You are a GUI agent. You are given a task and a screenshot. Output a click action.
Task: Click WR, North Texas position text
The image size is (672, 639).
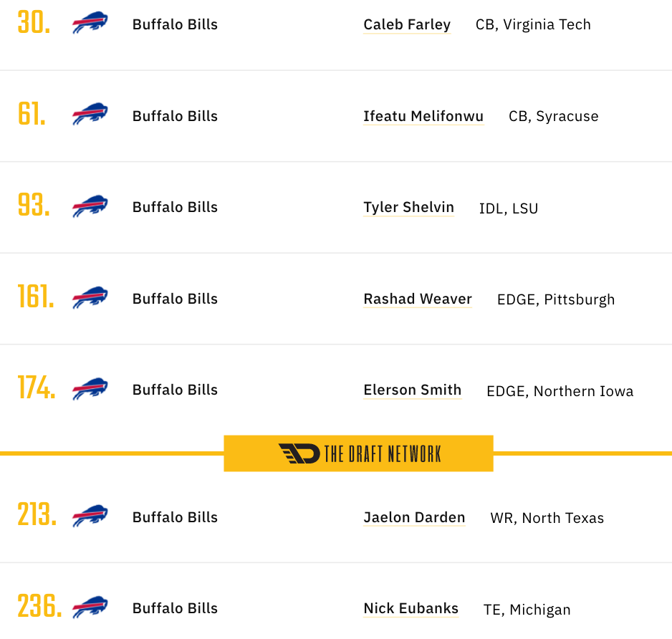pos(547,518)
